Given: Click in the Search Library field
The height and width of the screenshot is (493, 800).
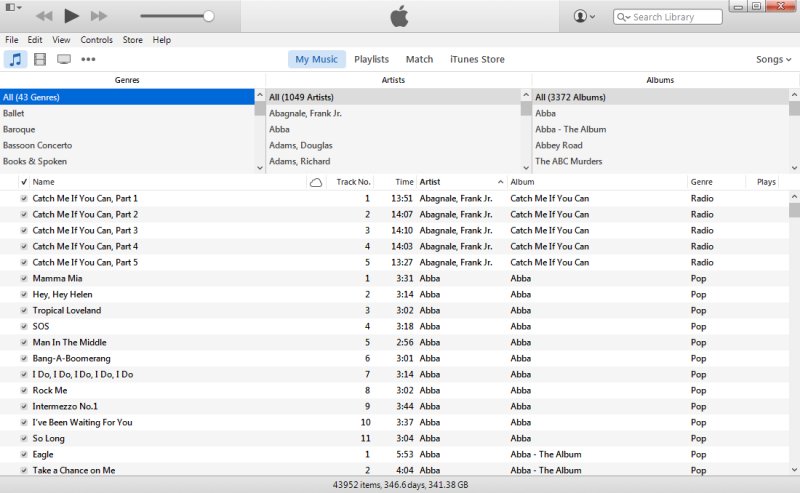Looking at the screenshot, I should coord(667,17).
